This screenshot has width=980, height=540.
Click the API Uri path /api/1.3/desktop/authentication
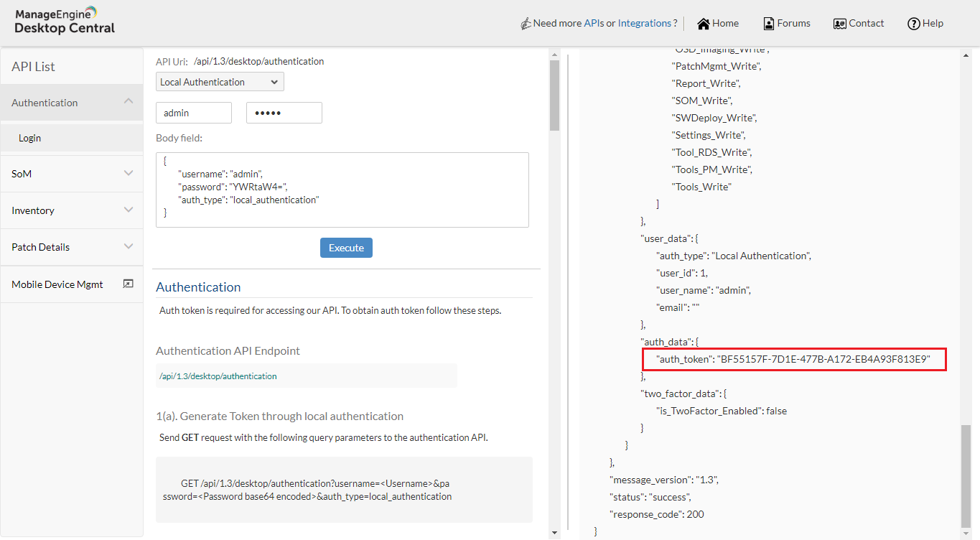(x=258, y=62)
